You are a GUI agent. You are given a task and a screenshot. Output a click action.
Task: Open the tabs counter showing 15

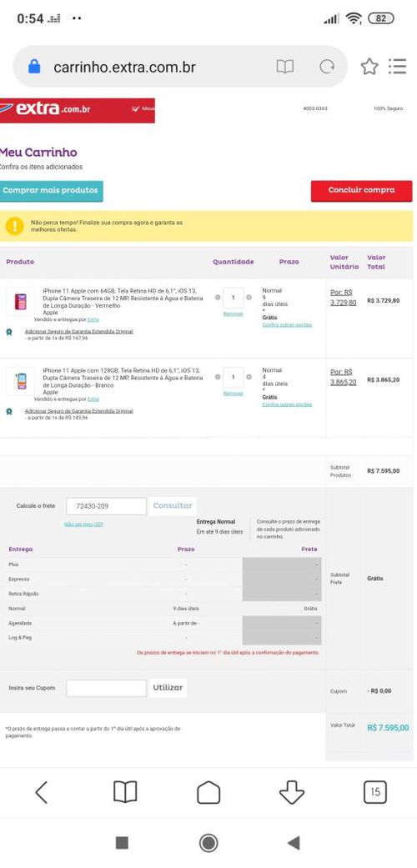tap(375, 792)
